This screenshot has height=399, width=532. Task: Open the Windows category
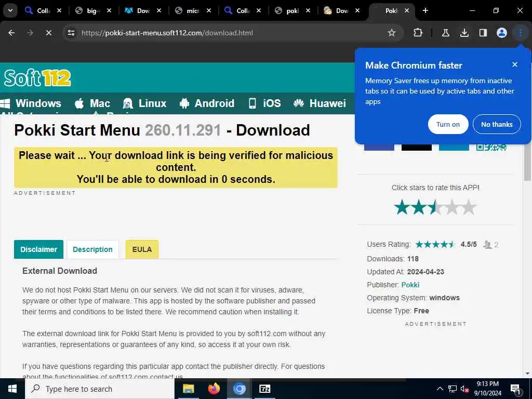tap(31, 103)
